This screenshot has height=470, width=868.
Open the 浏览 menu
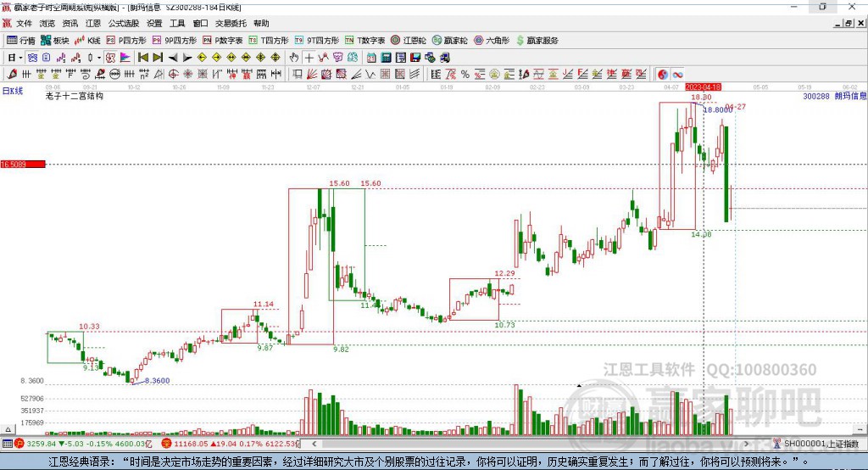(47, 23)
